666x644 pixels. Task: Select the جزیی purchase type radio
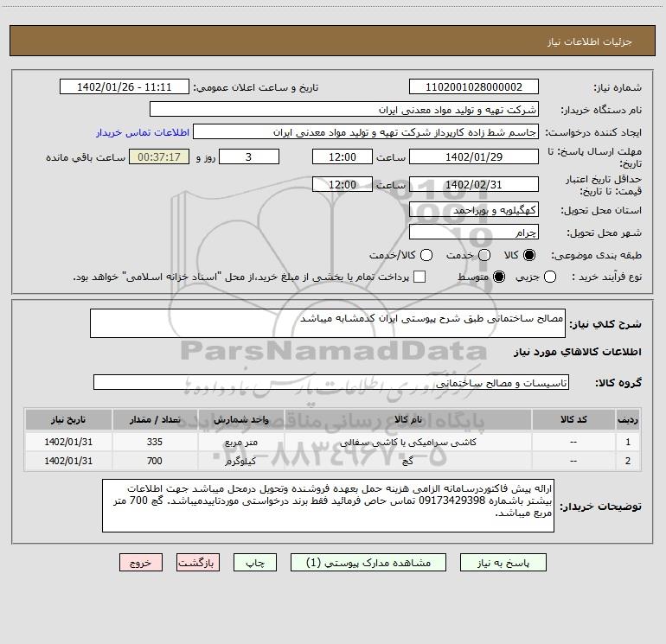550,277
